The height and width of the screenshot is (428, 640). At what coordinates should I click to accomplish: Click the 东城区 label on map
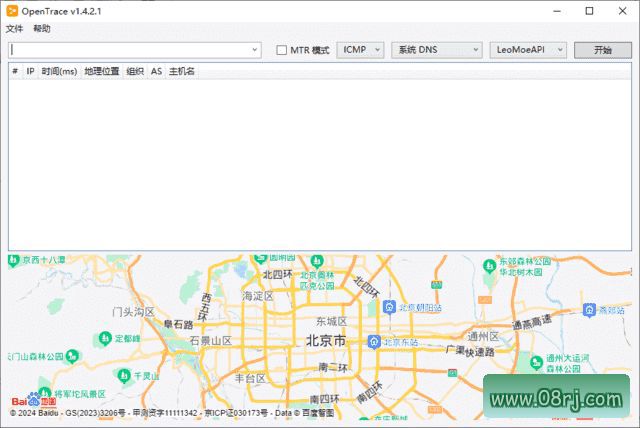pos(331,322)
